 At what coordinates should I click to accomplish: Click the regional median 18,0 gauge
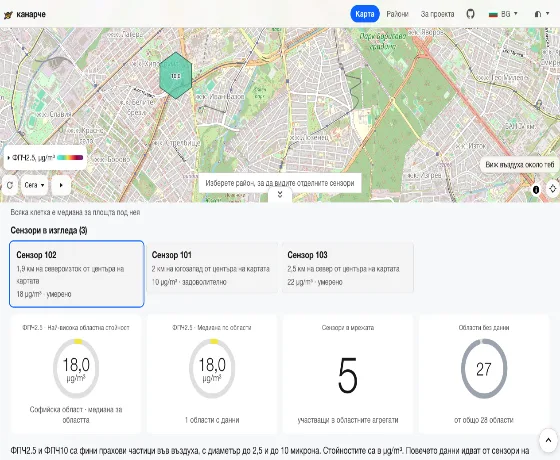coord(212,369)
